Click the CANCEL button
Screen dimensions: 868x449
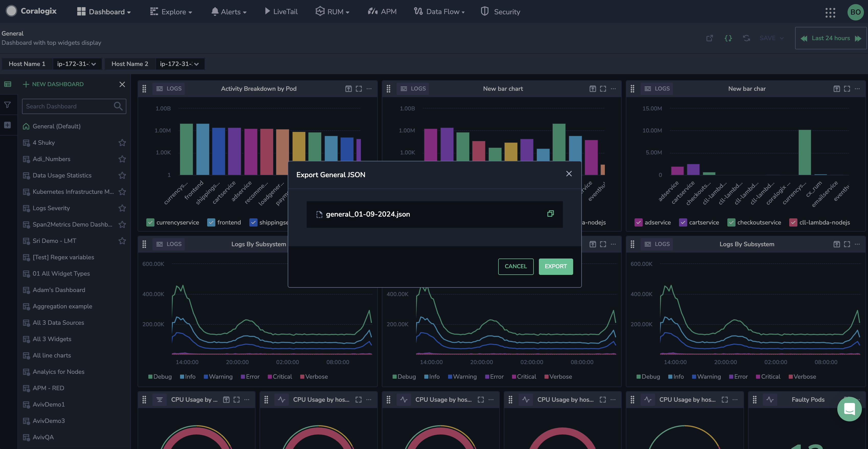[516, 266]
